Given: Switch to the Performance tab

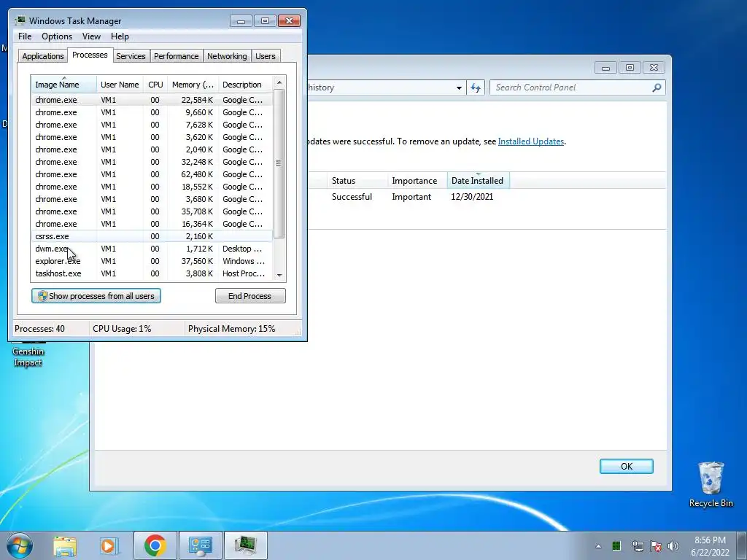Looking at the screenshot, I should 176,55.
